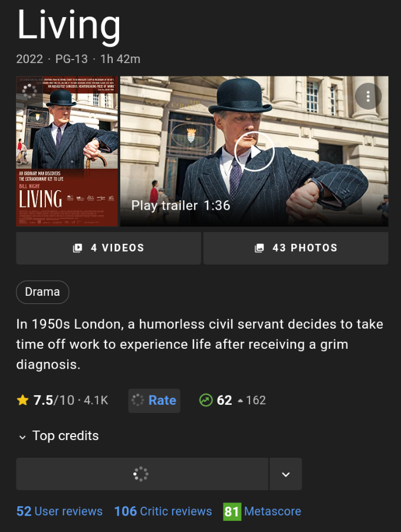Open the 81 Metascore link
The height and width of the screenshot is (532, 401).
pos(262,511)
